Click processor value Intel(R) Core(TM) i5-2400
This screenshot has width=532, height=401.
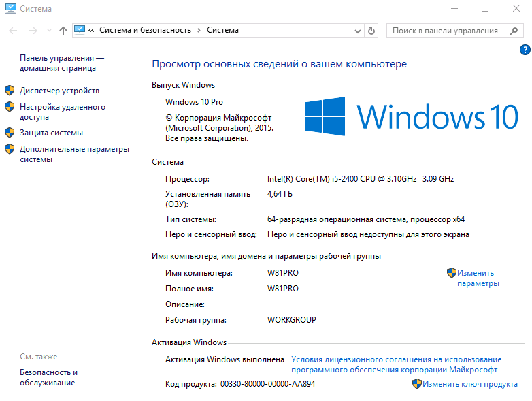[361, 179]
